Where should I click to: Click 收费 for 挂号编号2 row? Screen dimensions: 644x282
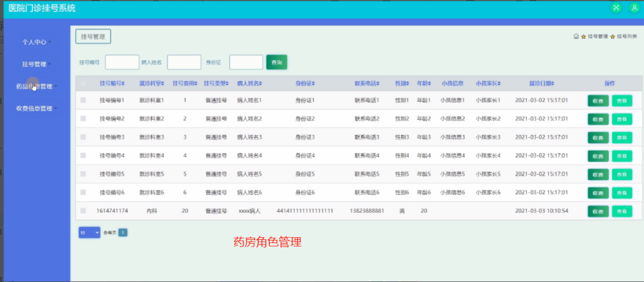coord(598,119)
